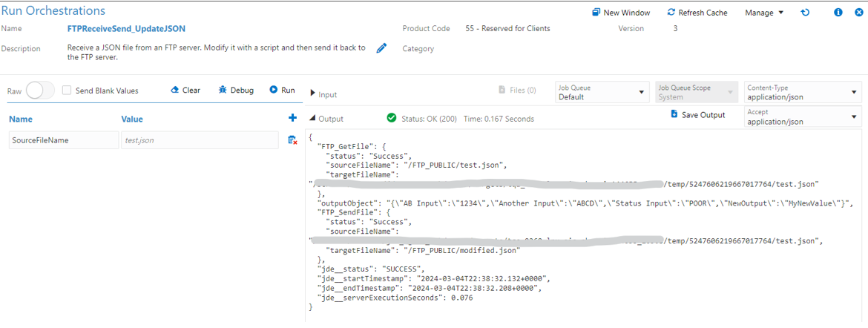Click the "jde__endTimestamp" line
The height and width of the screenshot is (328, 868).
[x=429, y=288]
